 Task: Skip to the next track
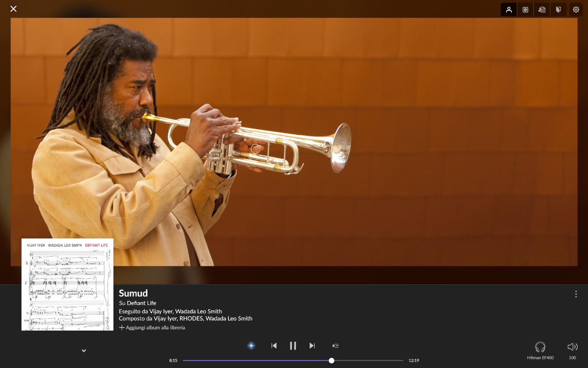click(x=312, y=345)
